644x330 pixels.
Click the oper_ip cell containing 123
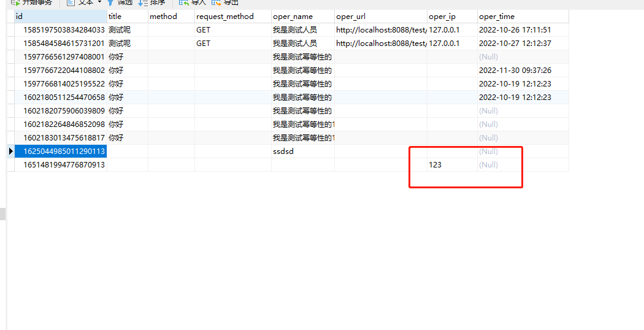click(452, 165)
